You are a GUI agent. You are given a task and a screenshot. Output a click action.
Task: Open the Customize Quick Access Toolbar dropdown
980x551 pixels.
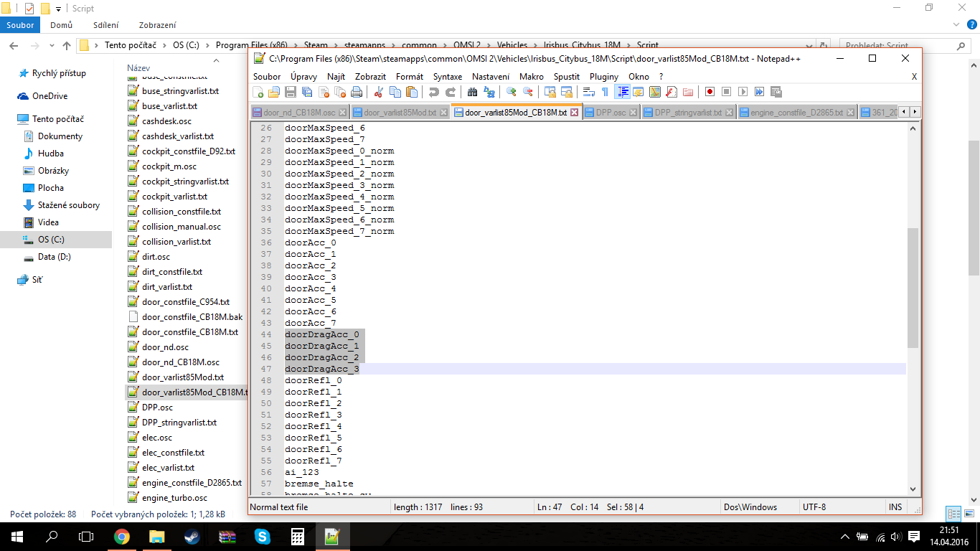[58, 9]
